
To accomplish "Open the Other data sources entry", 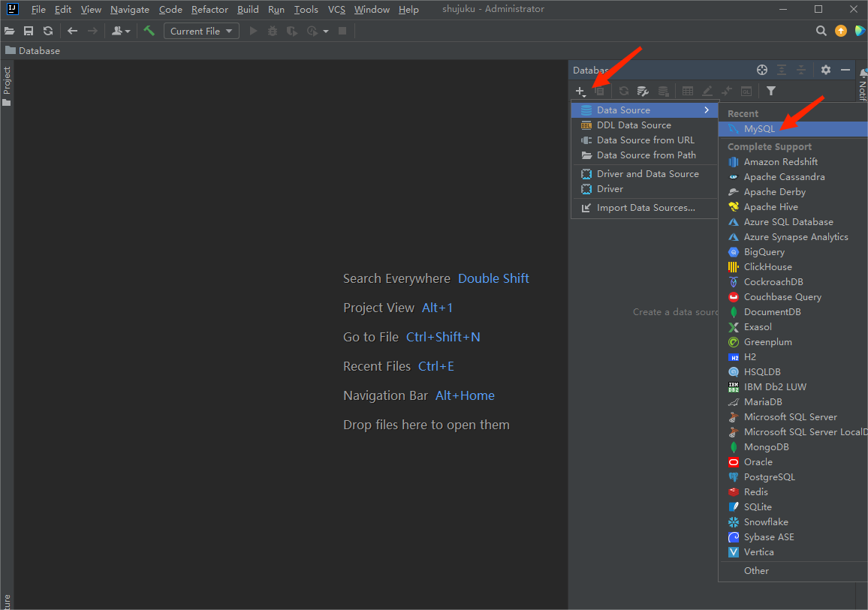I will click(793, 570).
